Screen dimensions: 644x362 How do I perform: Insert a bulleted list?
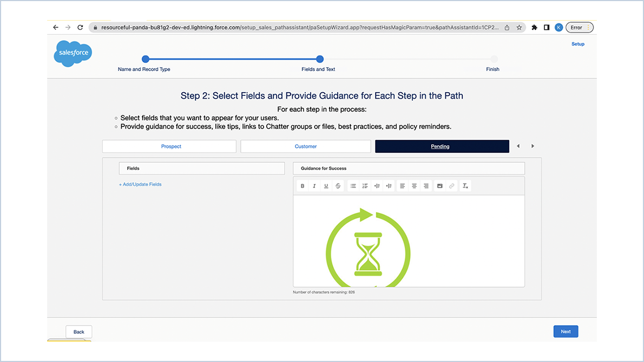pos(353,185)
